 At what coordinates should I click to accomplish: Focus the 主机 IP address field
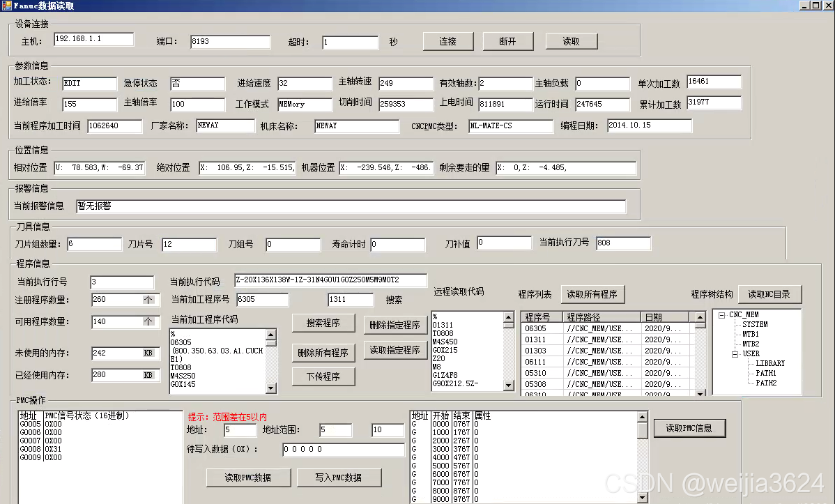93,40
